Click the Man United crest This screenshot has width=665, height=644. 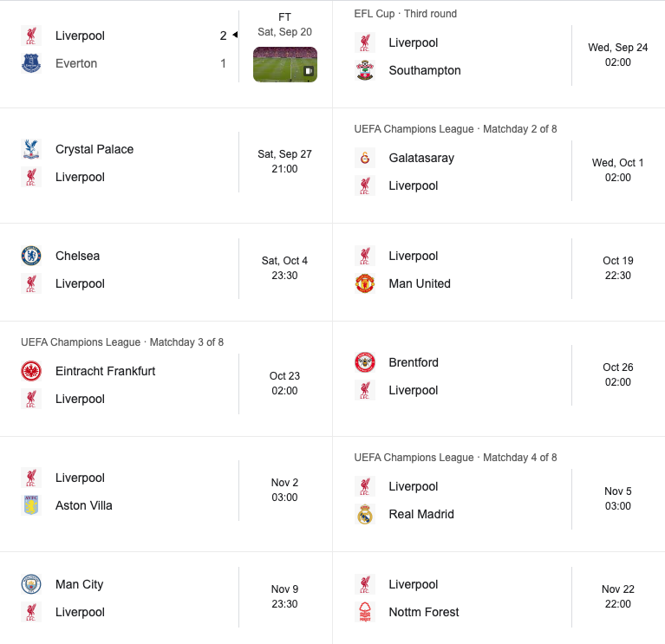click(365, 283)
